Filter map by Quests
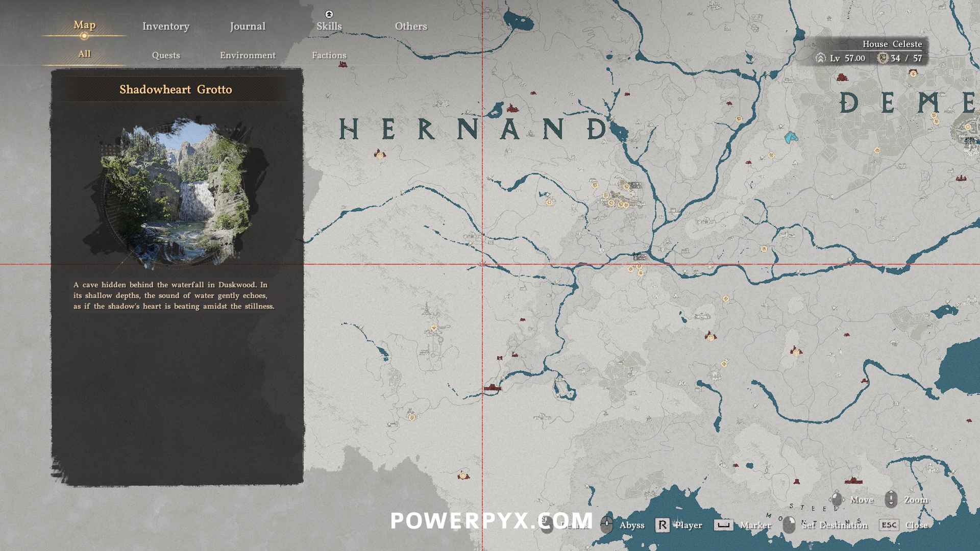The width and height of the screenshot is (980, 551). (165, 55)
